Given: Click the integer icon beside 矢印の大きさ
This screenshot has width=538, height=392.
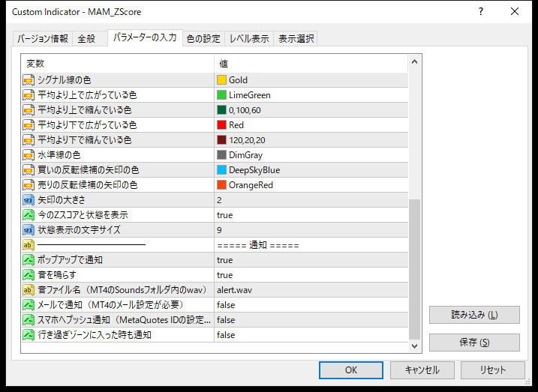Looking at the screenshot, I should [29, 200].
